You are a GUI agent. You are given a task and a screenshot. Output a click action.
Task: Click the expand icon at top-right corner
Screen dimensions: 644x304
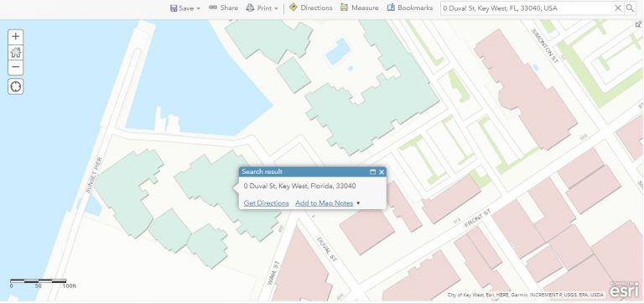click(639, 24)
